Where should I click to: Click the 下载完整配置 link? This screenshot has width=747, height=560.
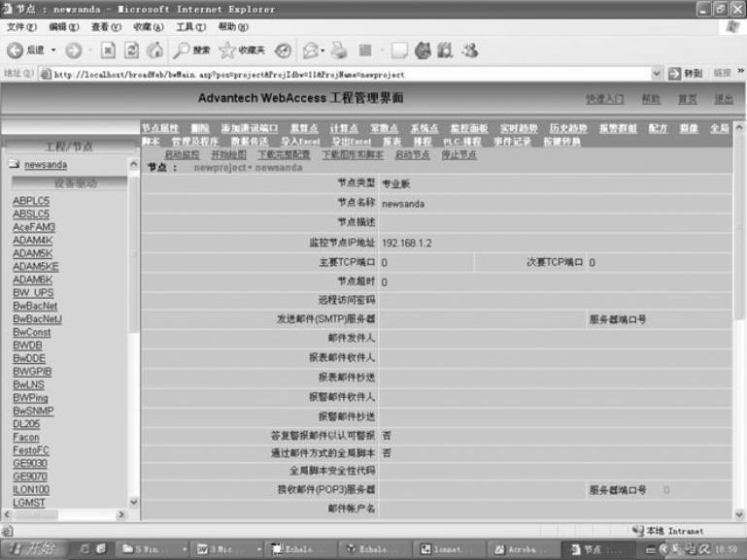284,154
